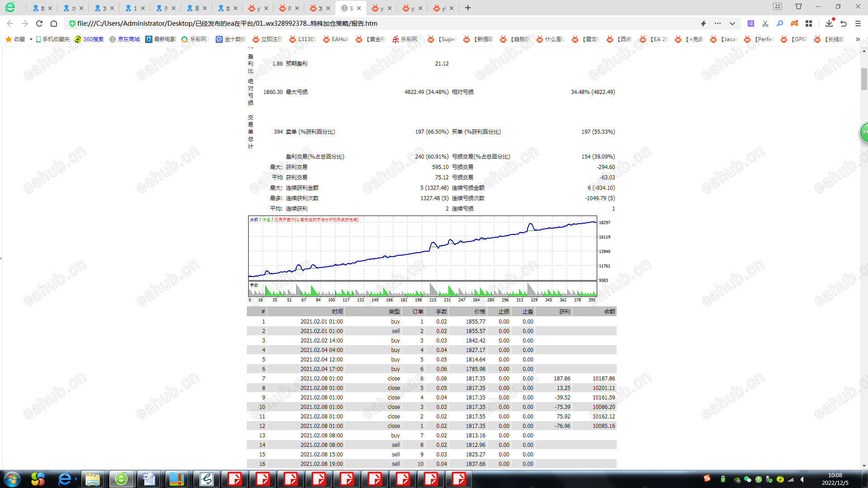Reload the page with refresh icon
This screenshot has width=868, height=488.
pyautogui.click(x=39, y=23)
